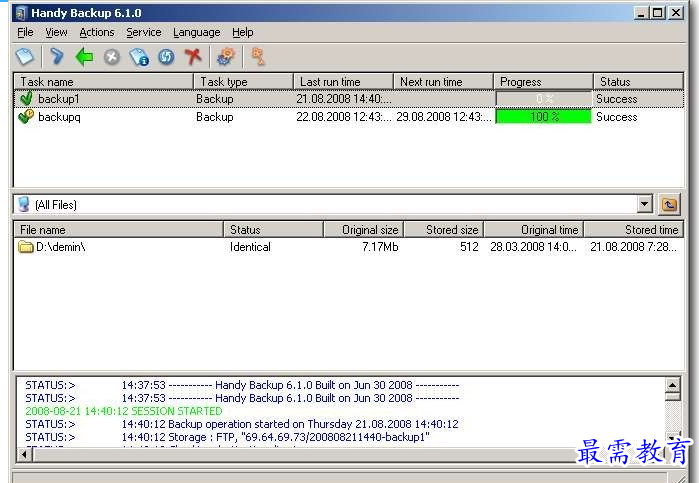Click the 0 % progress bar of backup1
This screenshot has width=699, height=483.
tap(543, 99)
